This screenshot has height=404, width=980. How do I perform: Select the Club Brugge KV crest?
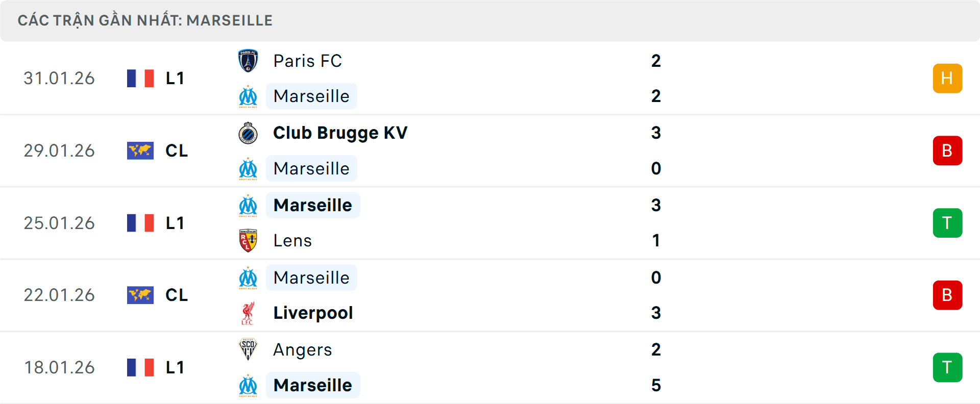(x=249, y=133)
